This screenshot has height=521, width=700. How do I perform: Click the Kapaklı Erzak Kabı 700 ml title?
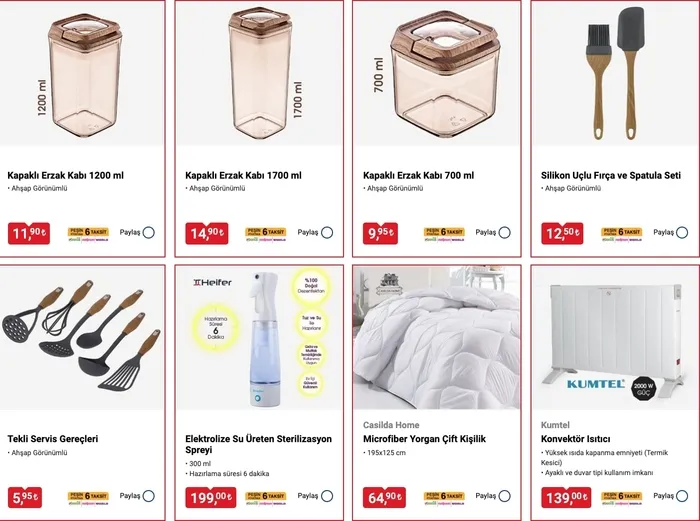click(x=418, y=175)
